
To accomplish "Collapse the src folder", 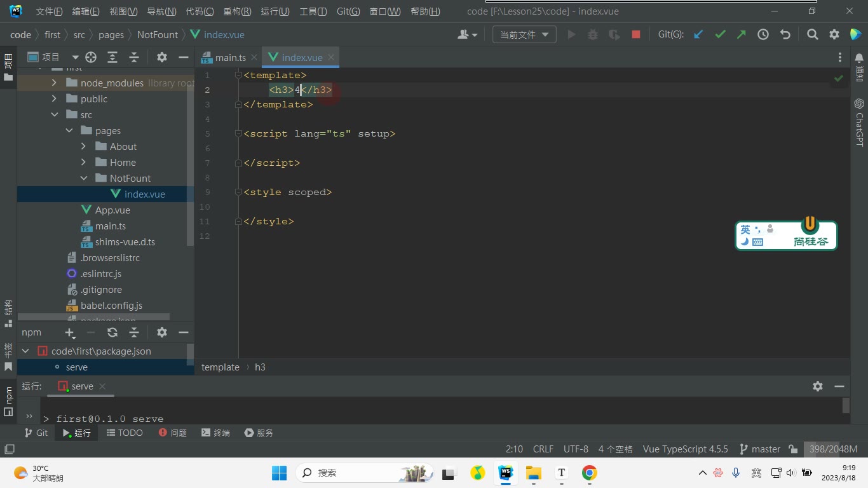I will coord(54,114).
